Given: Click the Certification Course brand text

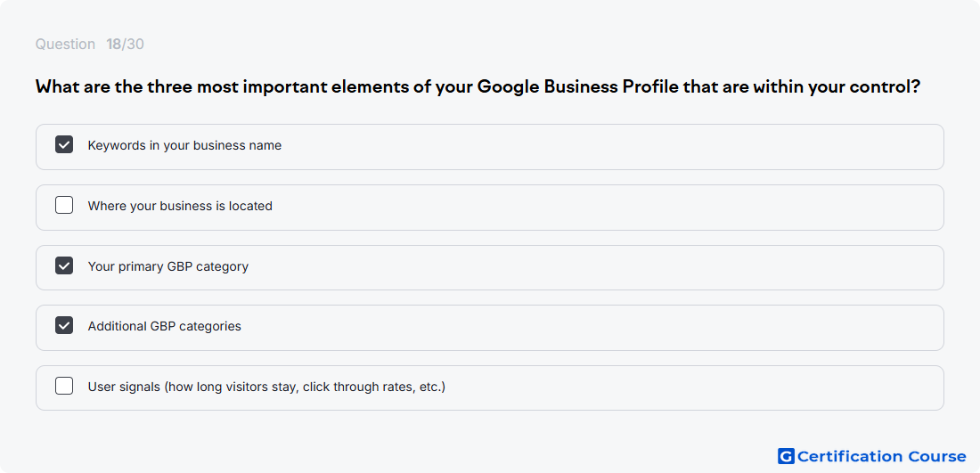Looking at the screenshot, I should (881, 457).
